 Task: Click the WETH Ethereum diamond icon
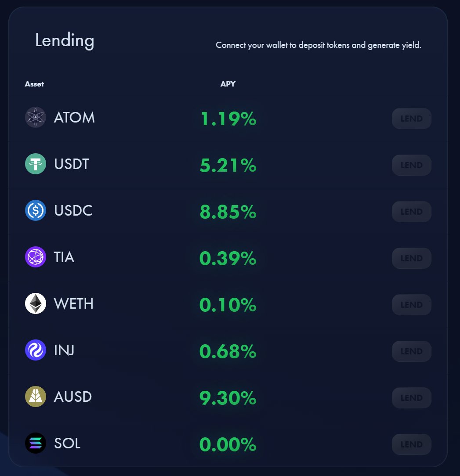(x=36, y=303)
